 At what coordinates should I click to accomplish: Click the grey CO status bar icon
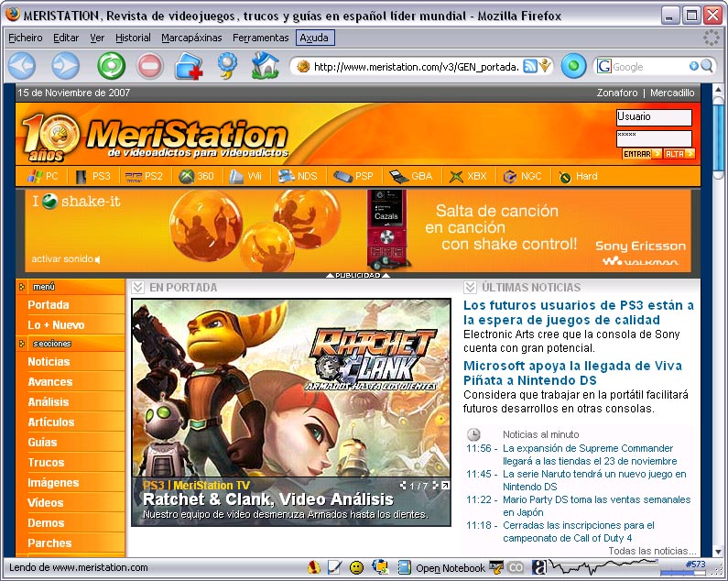click(516, 567)
